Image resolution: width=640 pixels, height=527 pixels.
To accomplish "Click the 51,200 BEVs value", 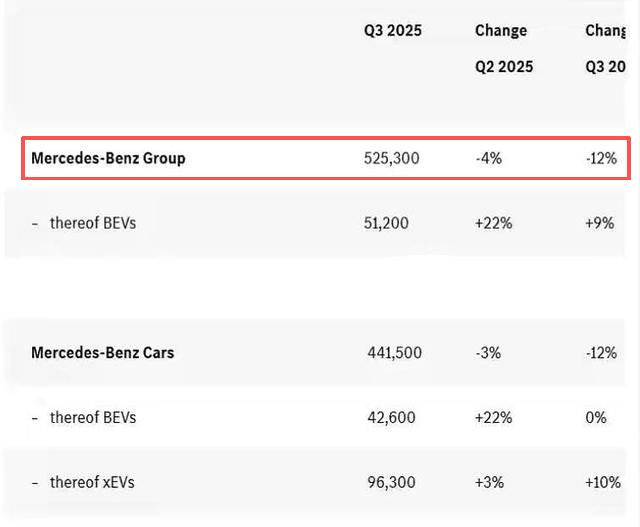I will [x=386, y=223].
